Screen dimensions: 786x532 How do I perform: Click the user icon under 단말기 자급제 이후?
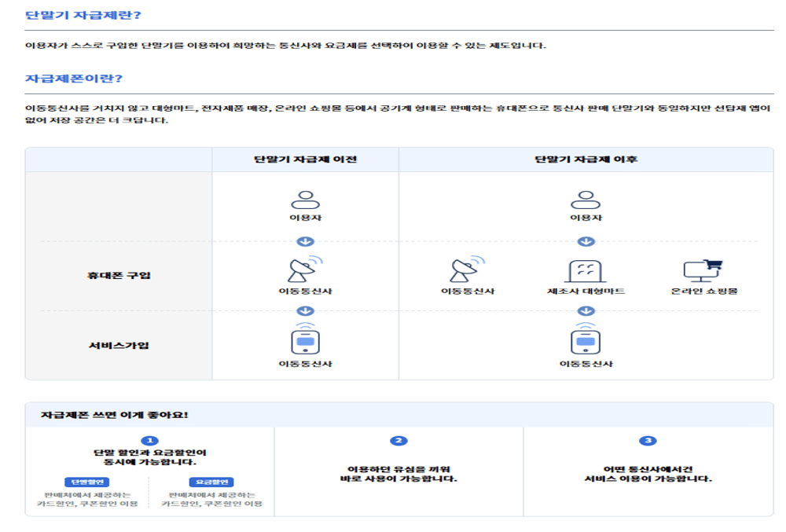(586, 200)
